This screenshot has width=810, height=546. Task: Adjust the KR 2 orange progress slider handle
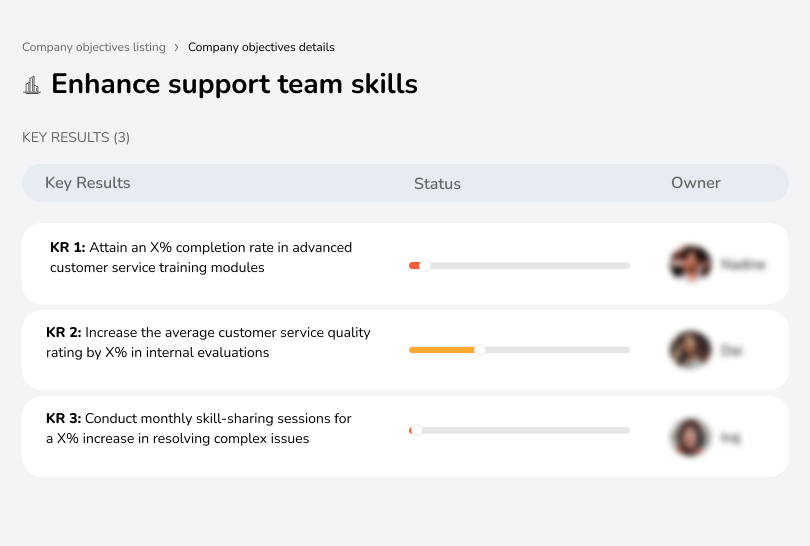pyautogui.click(x=480, y=350)
